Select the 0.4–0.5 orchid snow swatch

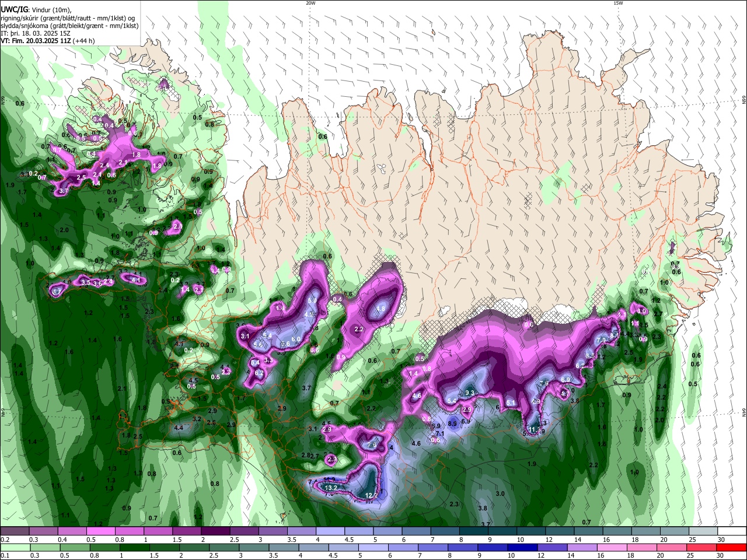72,531
